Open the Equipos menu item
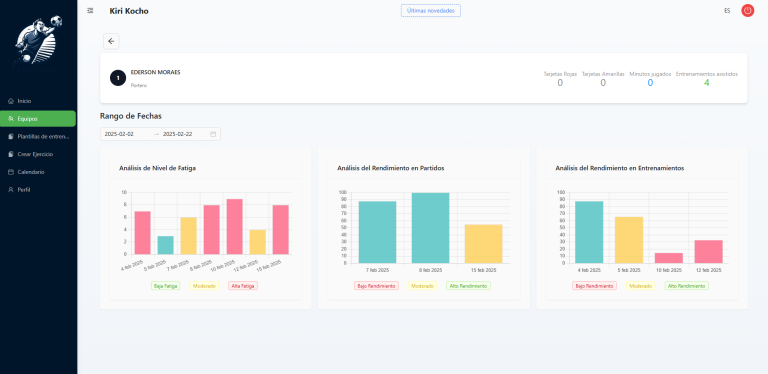The width and height of the screenshot is (768, 374). tap(38, 118)
